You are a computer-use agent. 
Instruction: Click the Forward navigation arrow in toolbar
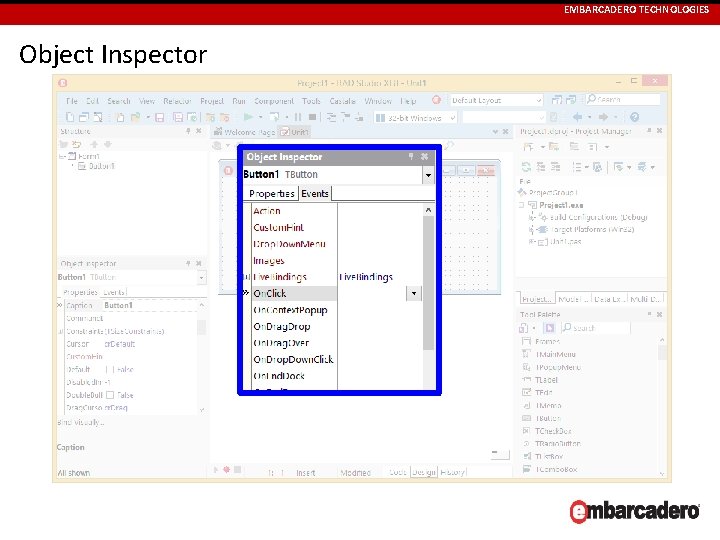(603, 117)
